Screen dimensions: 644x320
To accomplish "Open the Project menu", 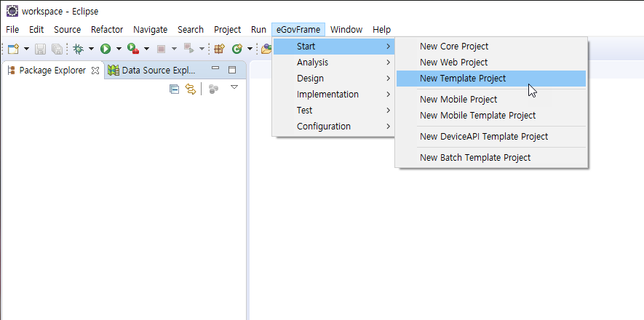I will click(x=227, y=30).
